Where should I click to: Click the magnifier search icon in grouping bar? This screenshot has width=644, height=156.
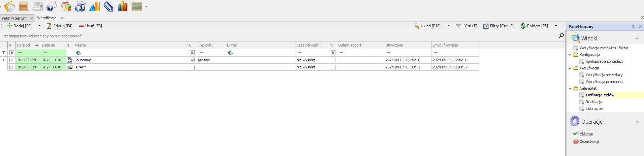[x=561, y=36]
